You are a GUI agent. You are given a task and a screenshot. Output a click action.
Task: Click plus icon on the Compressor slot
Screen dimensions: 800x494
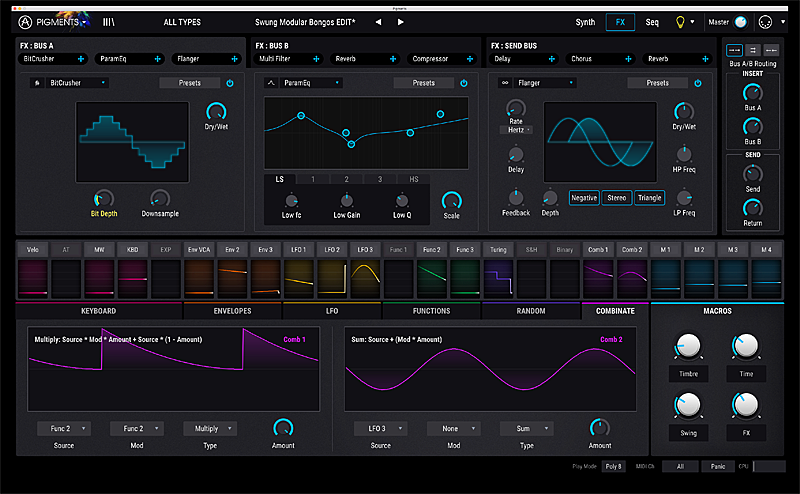(x=470, y=59)
